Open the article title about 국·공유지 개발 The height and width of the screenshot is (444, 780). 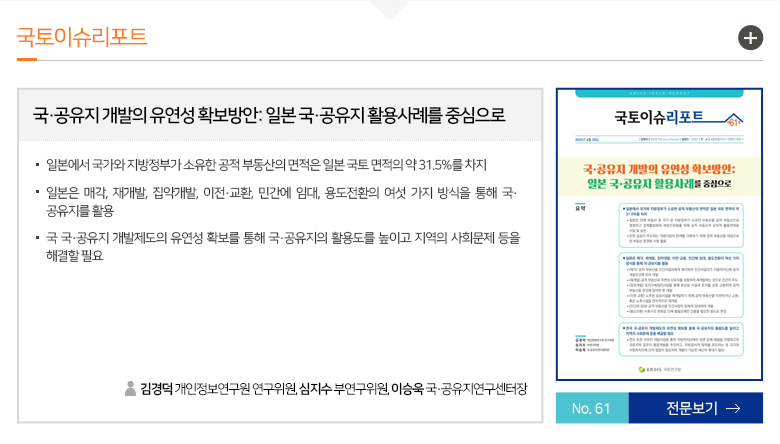[269, 114]
